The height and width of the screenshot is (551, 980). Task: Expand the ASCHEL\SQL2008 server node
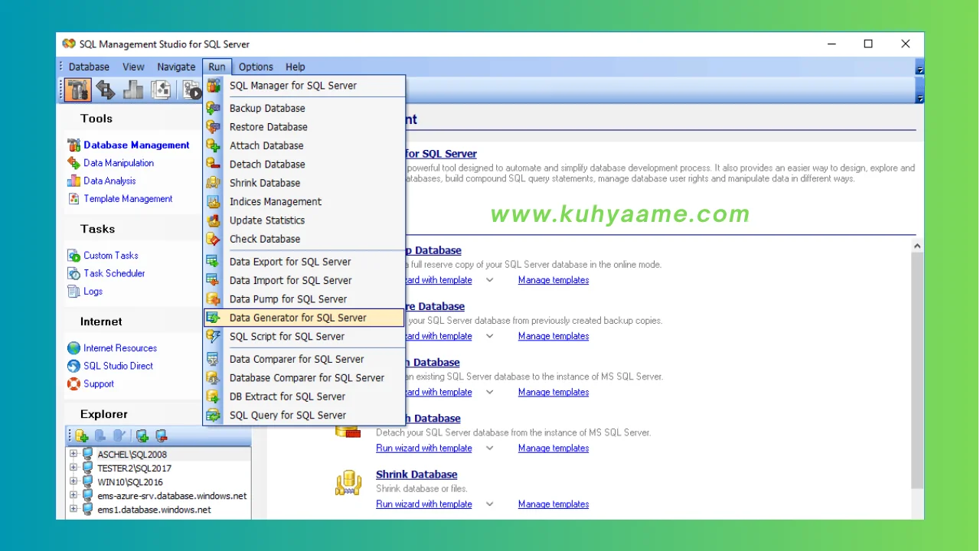click(x=73, y=454)
